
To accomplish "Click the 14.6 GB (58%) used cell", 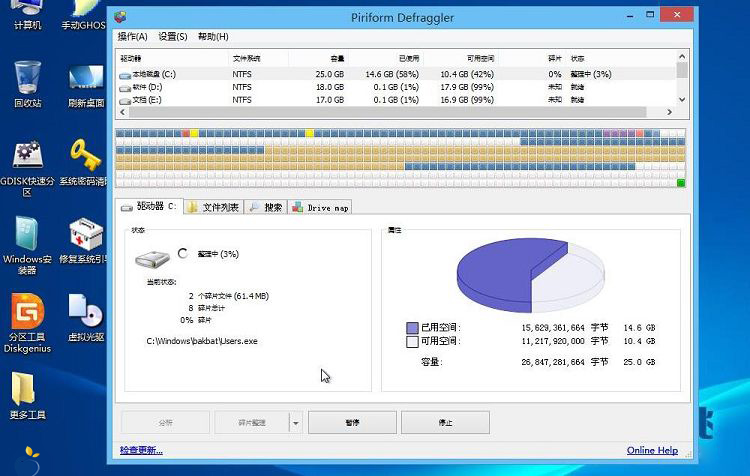I will pos(392,74).
